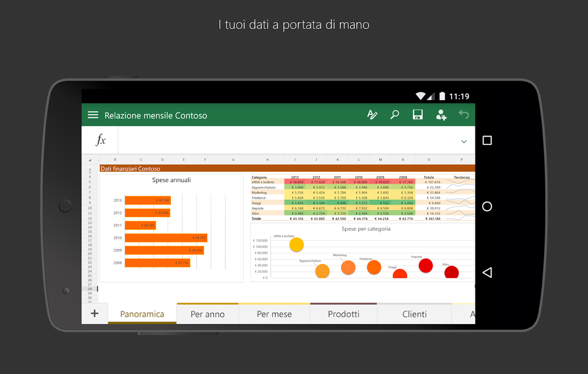Tap the 'Relazione mensile Contoso' document title
The height and width of the screenshot is (374, 588).
click(156, 116)
